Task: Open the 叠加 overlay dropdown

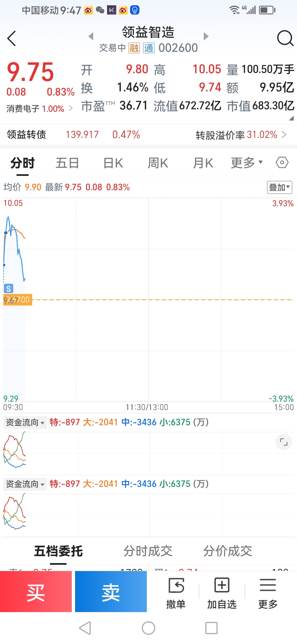Action: pos(280,187)
